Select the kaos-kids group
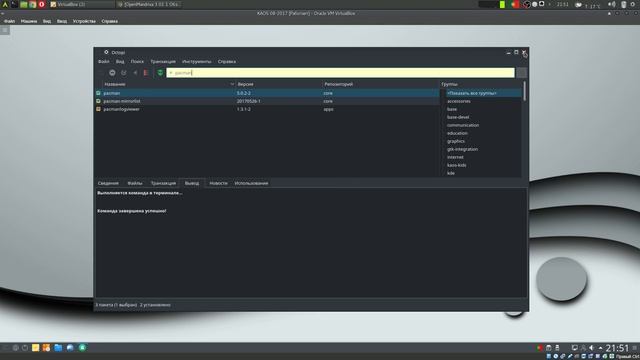 457,165
